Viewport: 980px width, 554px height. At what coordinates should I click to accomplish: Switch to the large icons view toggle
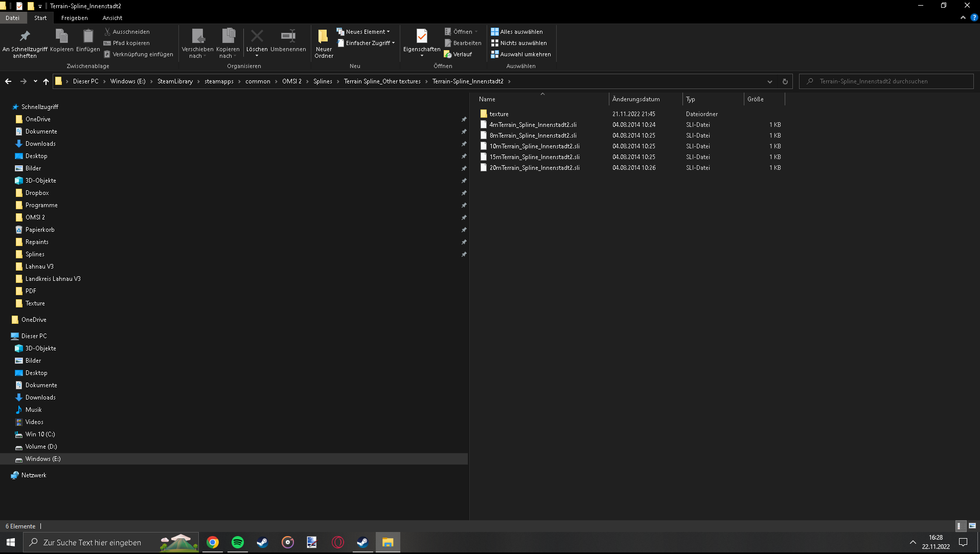972,526
